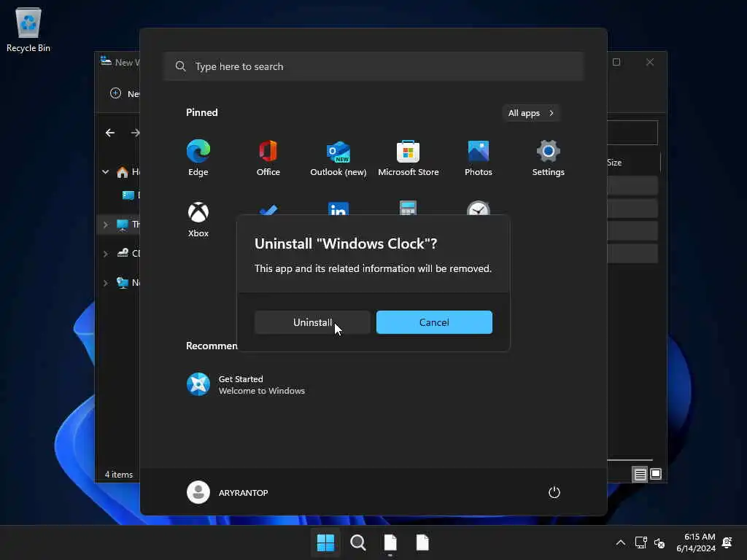
Task: Collapse Home tree node in File Explorer
Action: click(105, 172)
